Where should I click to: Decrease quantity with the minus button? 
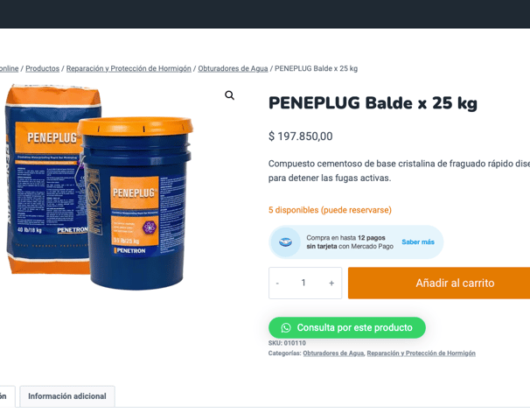click(x=277, y=283)
